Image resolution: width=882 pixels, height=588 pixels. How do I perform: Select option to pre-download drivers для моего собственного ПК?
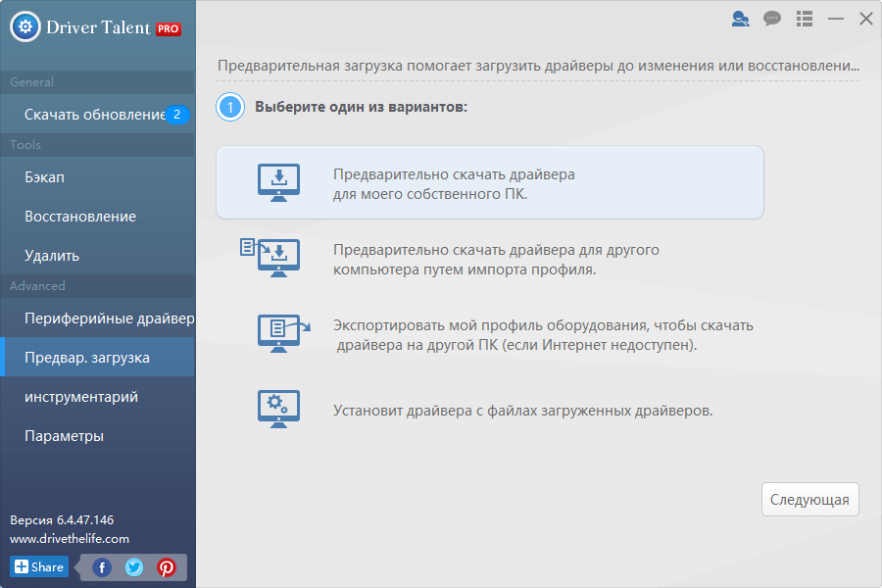[x=490, y=182]
